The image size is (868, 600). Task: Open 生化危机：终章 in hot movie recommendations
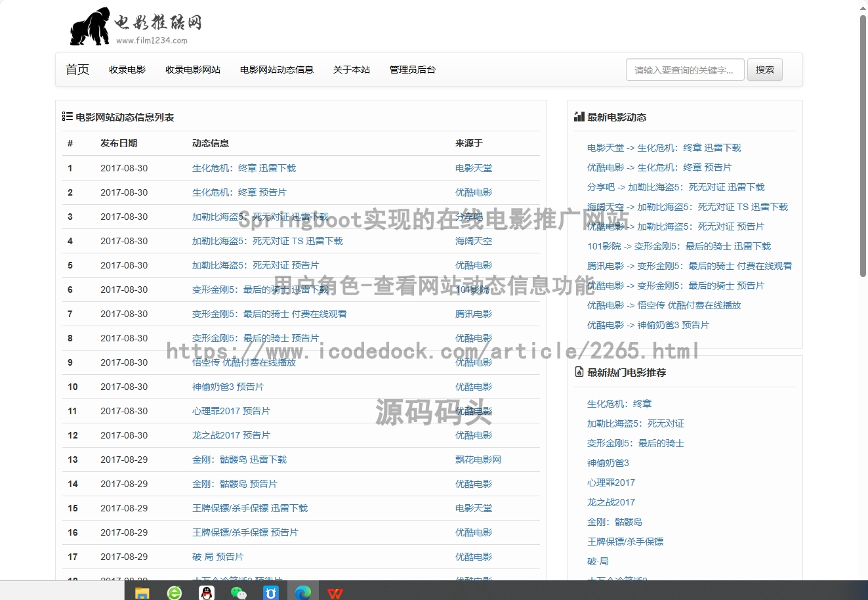pos(619,404)
